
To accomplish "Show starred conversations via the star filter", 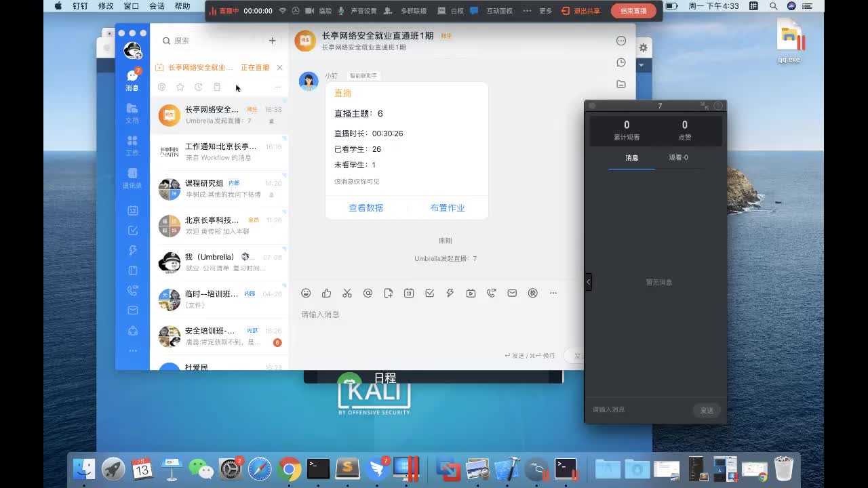I will click(180, 87).
